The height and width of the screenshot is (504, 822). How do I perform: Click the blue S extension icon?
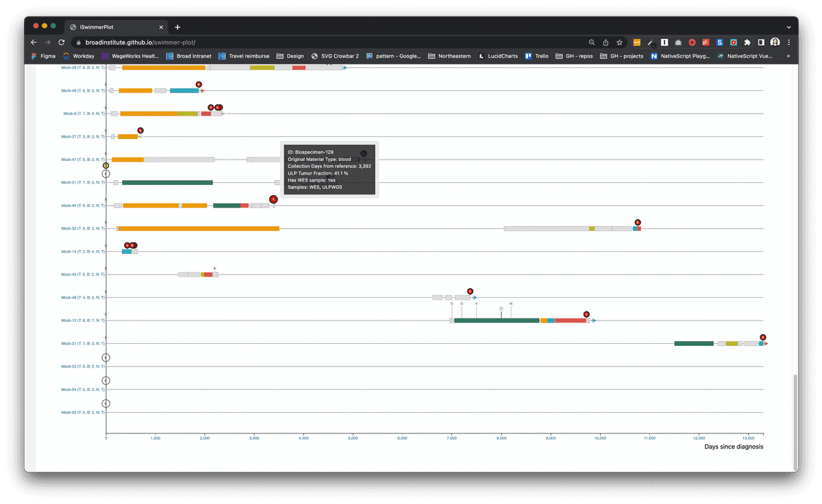[x=719, y=42]
